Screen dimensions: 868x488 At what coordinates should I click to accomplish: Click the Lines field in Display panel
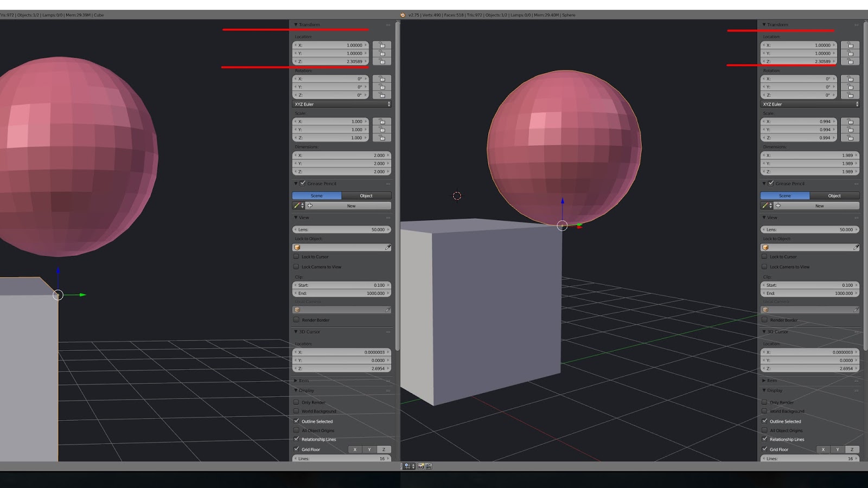pyautogui.click(x=342, y=458)
